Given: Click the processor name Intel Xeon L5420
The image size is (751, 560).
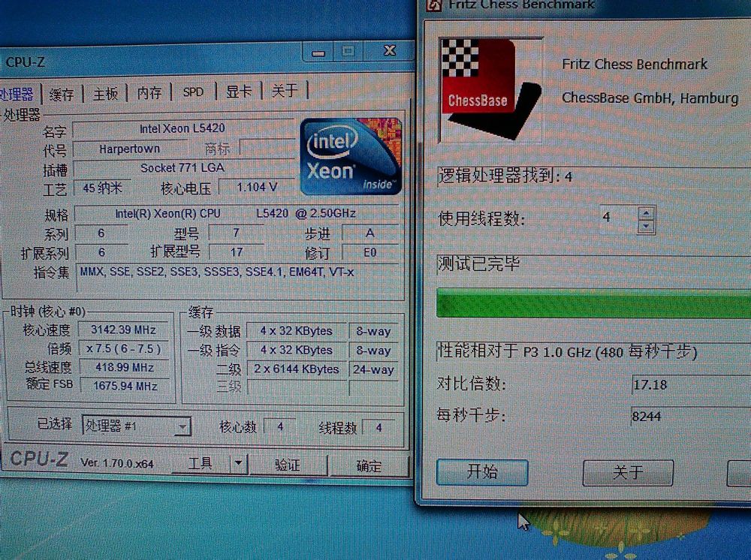Looking at the screenshot, I should tap(182, 129).
